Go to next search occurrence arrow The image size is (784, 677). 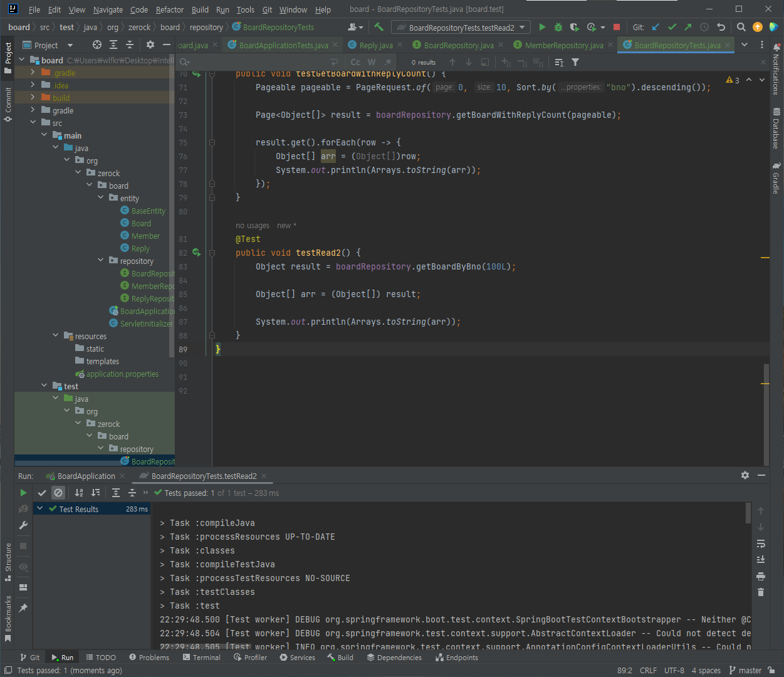(469, 62)
